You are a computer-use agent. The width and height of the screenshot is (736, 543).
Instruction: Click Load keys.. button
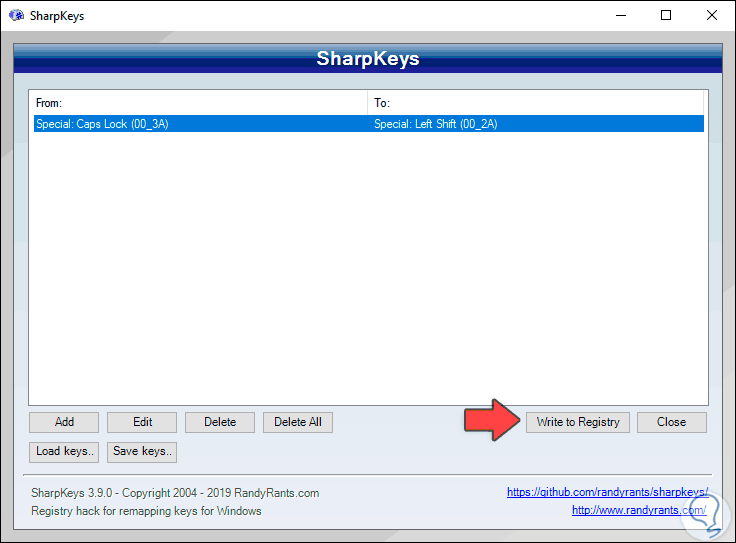(x=64, y=451)
